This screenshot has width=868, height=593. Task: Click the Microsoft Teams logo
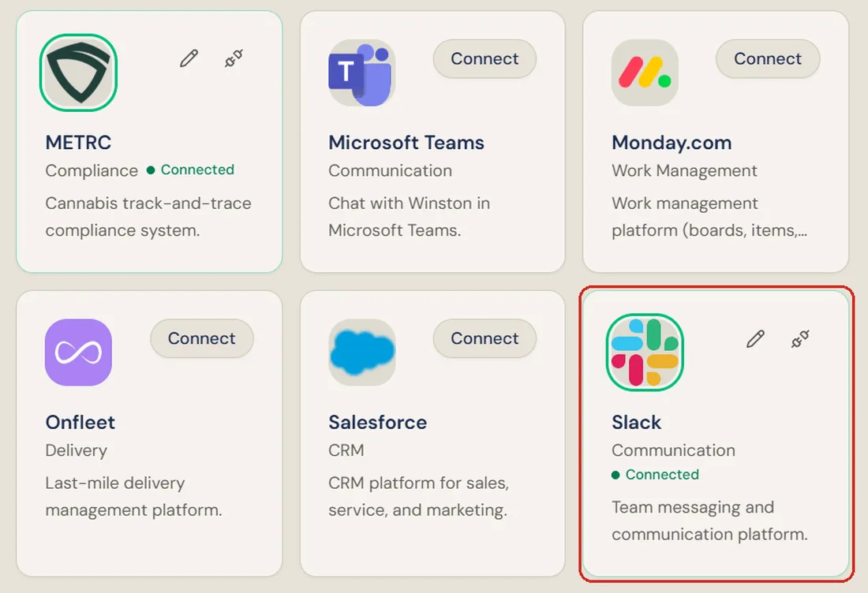click(x=362, y=73)
